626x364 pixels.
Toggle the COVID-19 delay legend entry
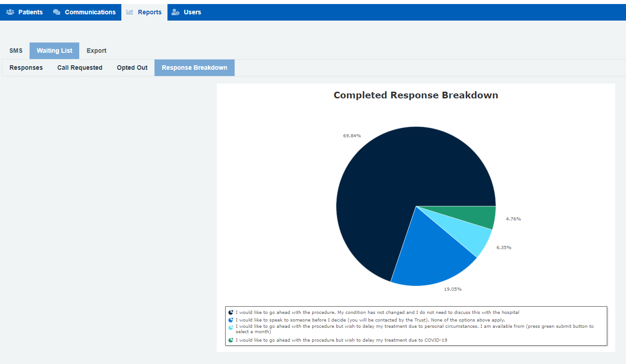[x=341, y=340]
